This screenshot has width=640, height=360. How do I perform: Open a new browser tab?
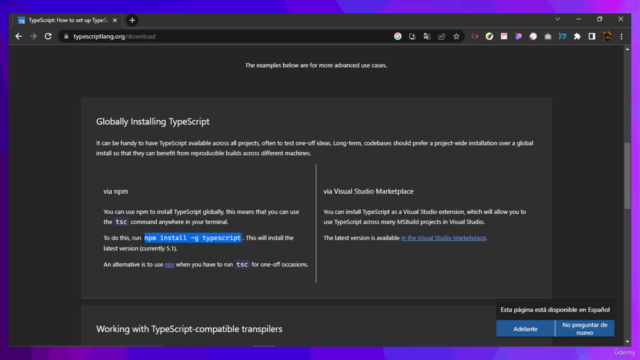click(x=132, y=20)
